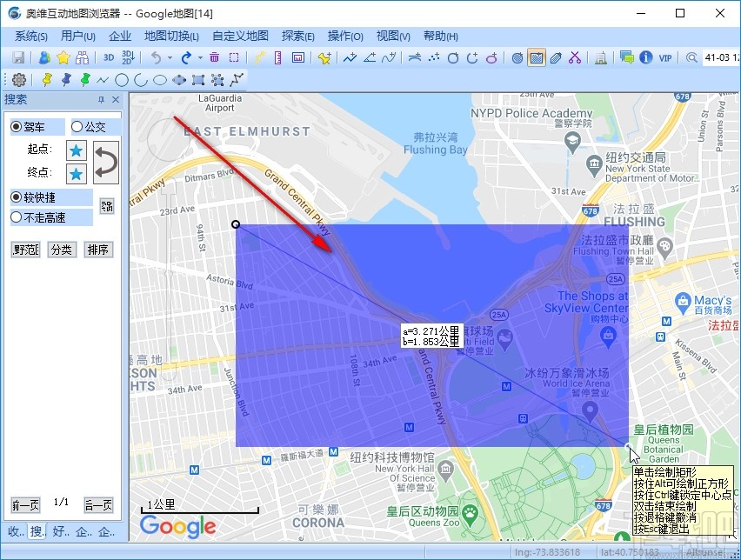Click the undo arrow on the toolbar

tap(157, 57)
